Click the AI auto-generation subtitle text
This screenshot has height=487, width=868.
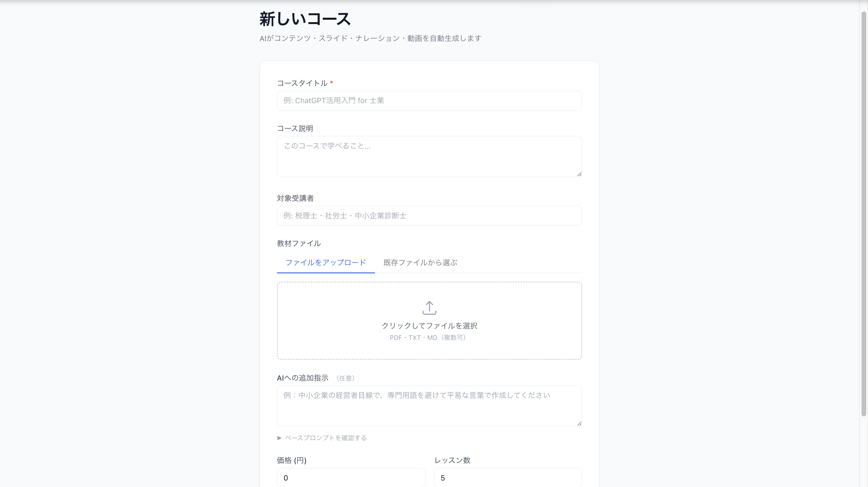(370, 38)
